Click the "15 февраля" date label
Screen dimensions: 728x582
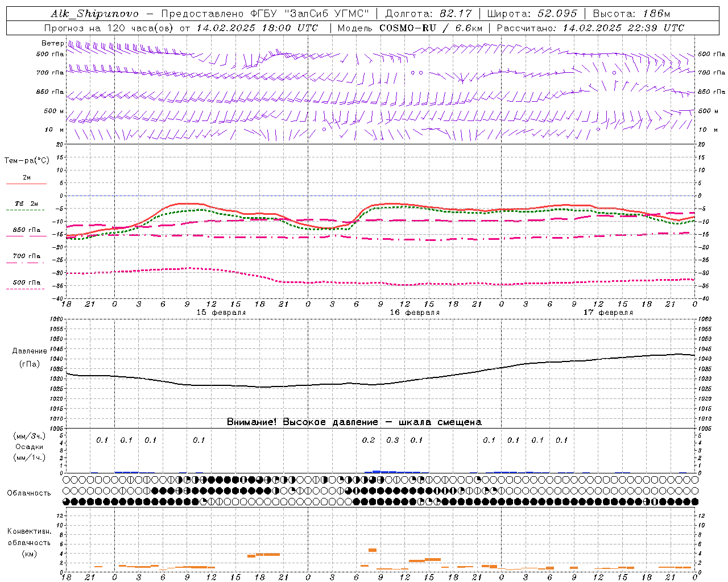click(x=221, y=313)
